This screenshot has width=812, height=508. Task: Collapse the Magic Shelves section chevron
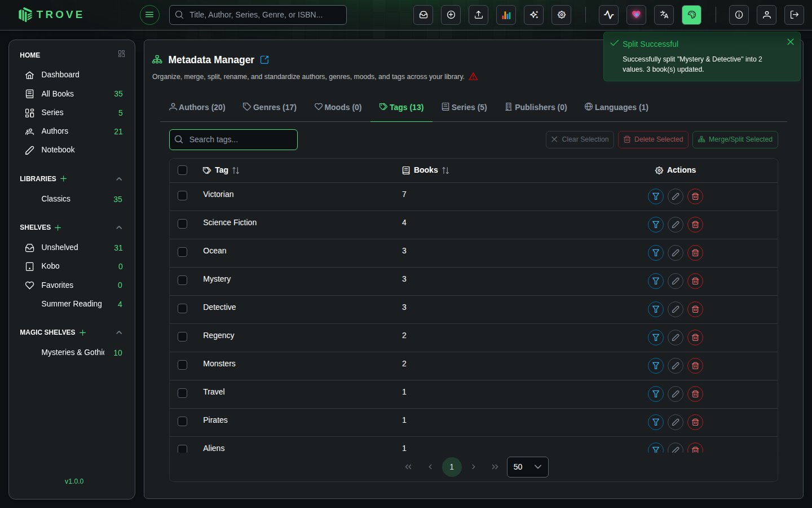pos(119,332)
